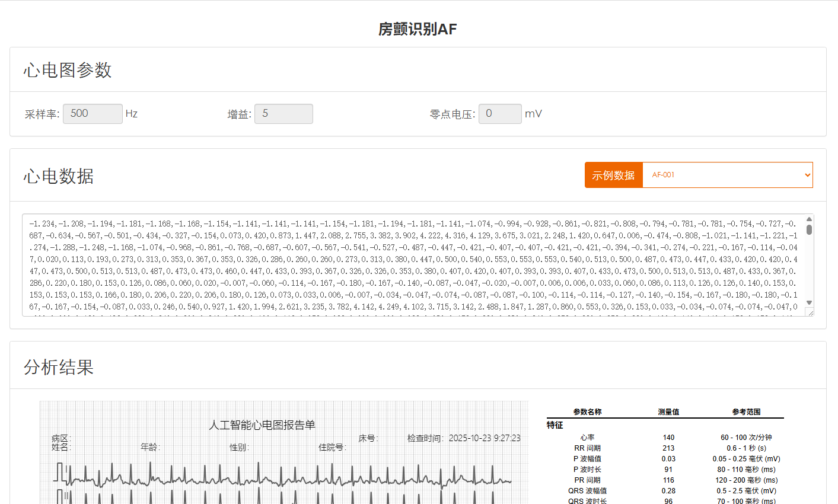Click the 参数名称 column header

pos(587,412)
